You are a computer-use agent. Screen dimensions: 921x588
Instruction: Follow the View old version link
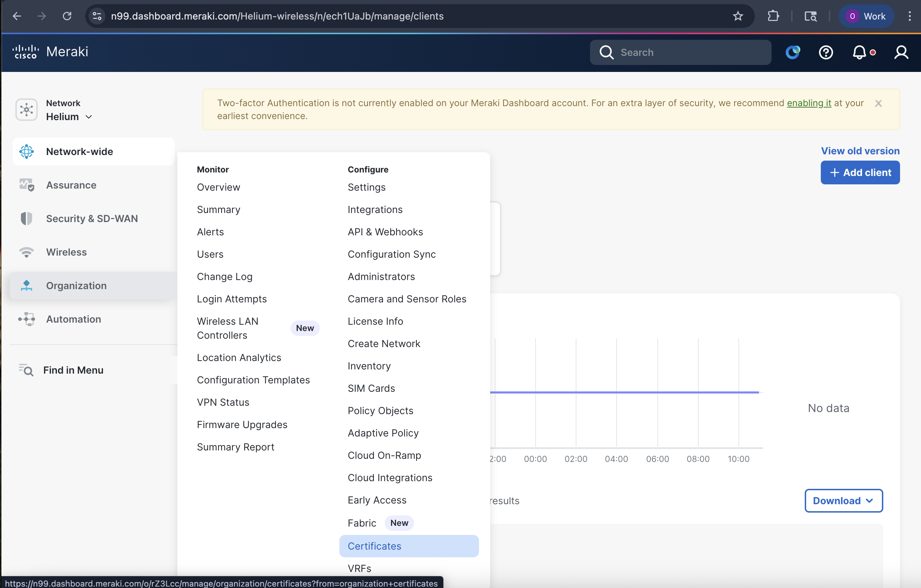860,151
